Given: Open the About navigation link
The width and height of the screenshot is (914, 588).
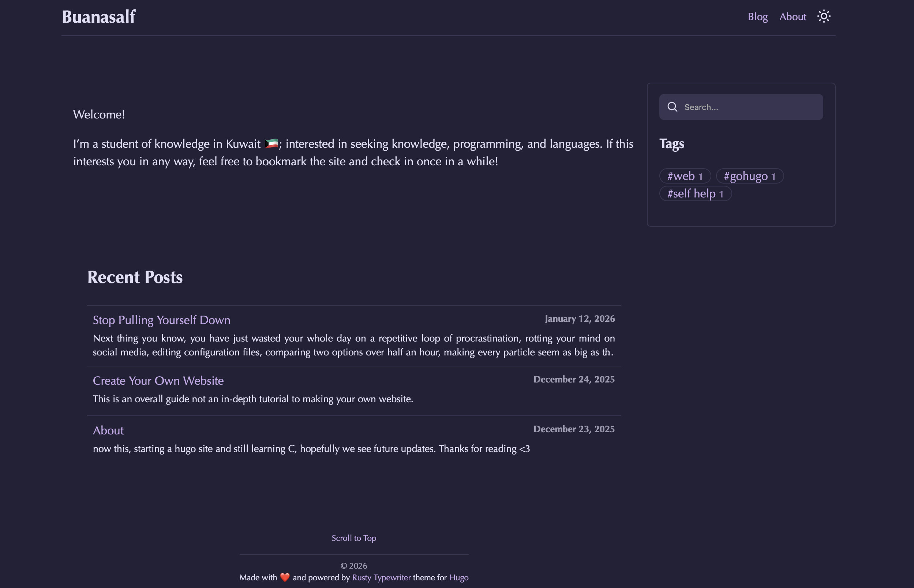Looking at the screenshot, I should (793, 17).
